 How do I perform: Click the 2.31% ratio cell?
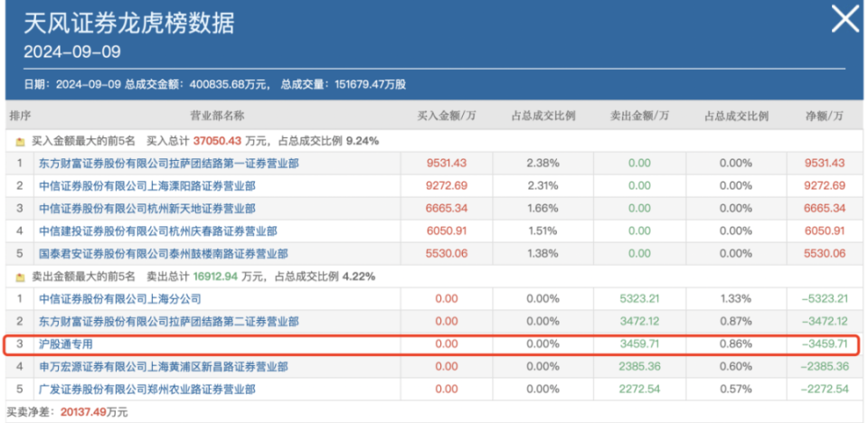(542, 186)
